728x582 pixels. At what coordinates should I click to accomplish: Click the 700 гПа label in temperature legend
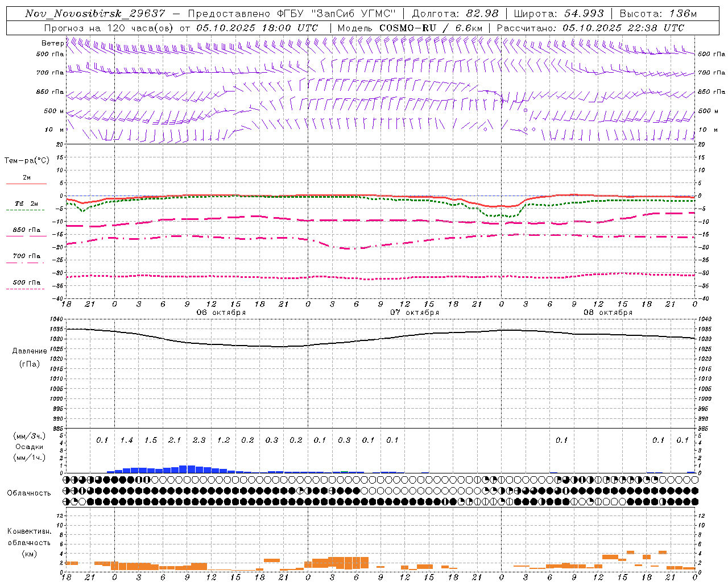click(x=27, y=256)
